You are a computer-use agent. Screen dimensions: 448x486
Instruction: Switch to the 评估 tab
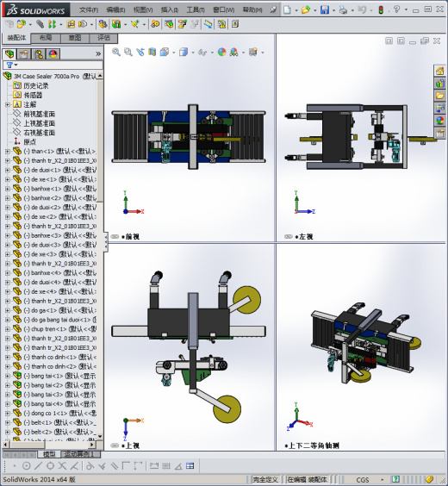click(103, 38)
